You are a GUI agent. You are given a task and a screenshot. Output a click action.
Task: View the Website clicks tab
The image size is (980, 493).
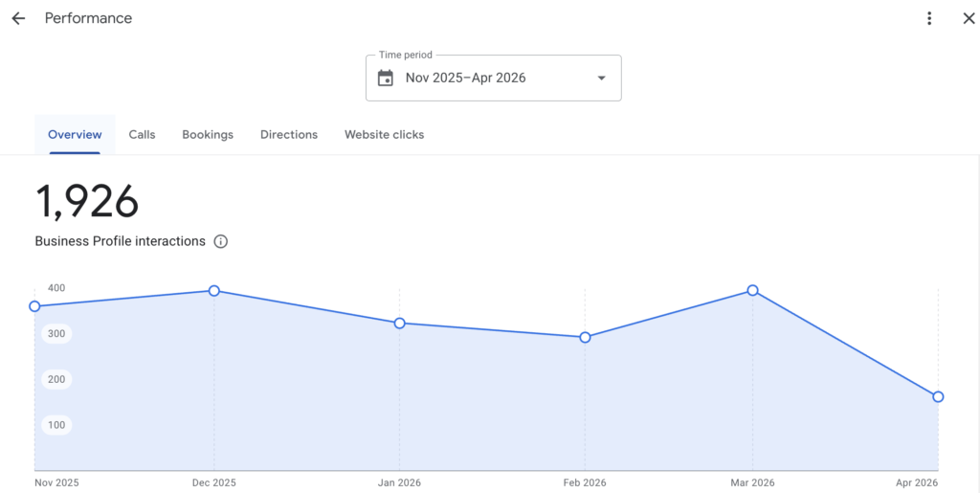point(384,135)
